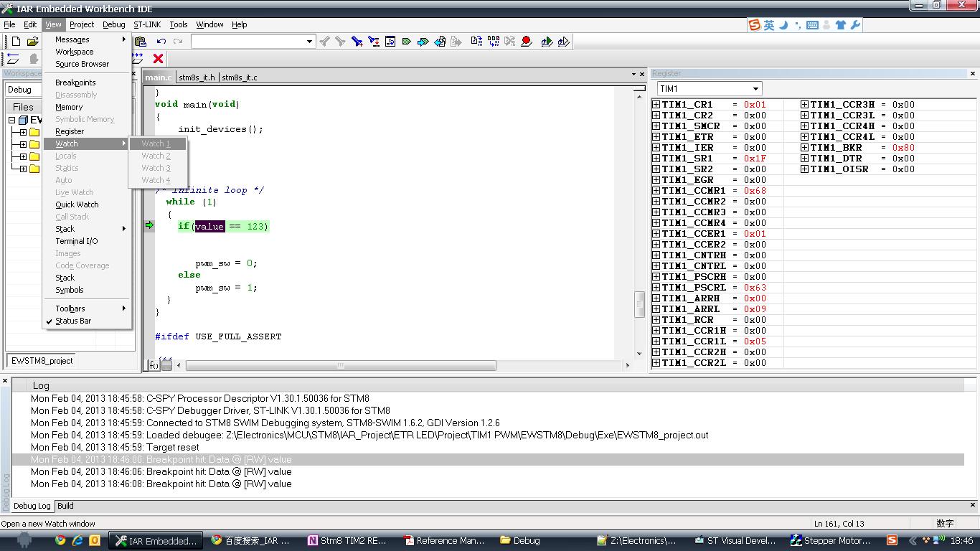The width and height of the screenshot is (980, 551).
Task: Click the Open file toolbar icon
Action: (32, 42)
